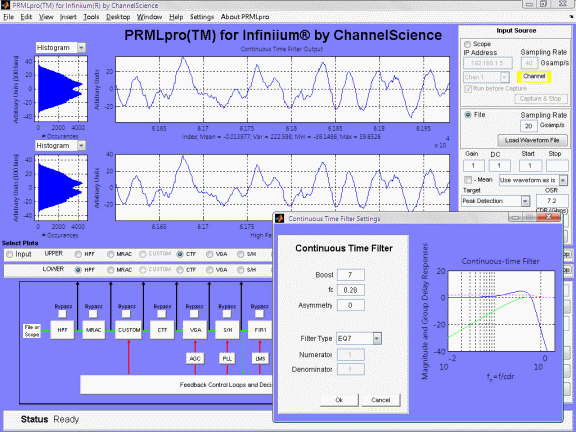Click the Start input field
576x432 pixels.
530,166
